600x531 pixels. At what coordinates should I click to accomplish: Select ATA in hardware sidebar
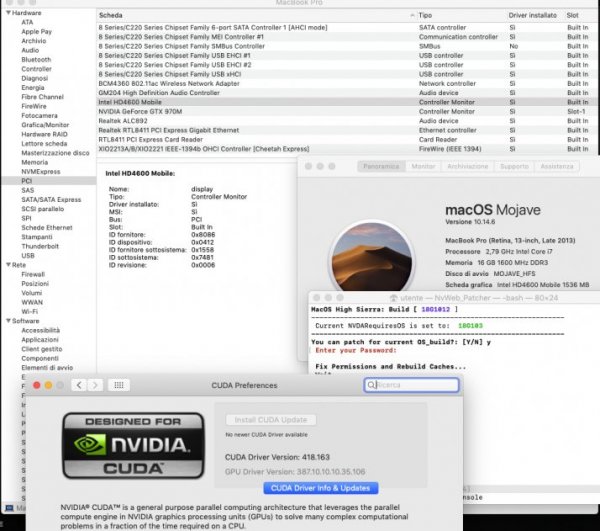pyautogui.click(x=27, y=22)
